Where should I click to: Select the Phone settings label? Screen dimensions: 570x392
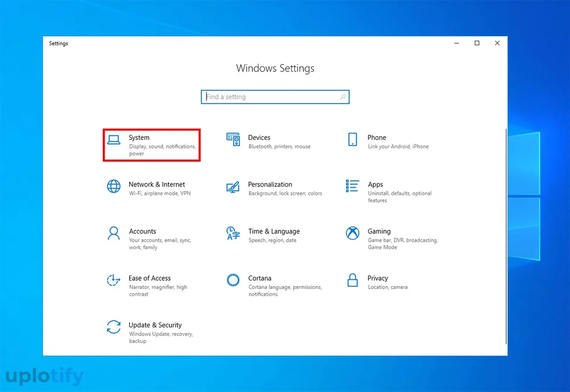tap(377, 138)
